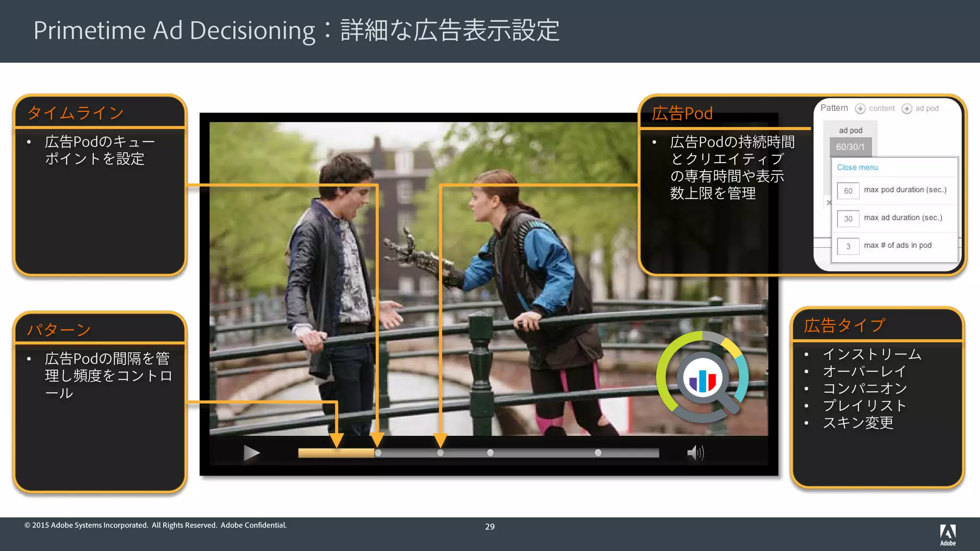Click the 広告タイプ panel heading
This screenshot has height=551, width=980.
[x=845, y=326]
